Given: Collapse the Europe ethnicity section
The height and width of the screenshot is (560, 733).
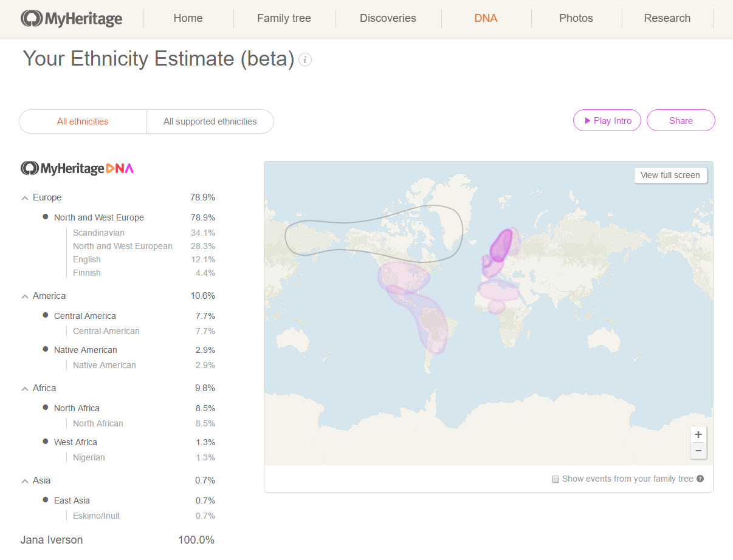Looking at the screenshot, I should coord(24,197).
